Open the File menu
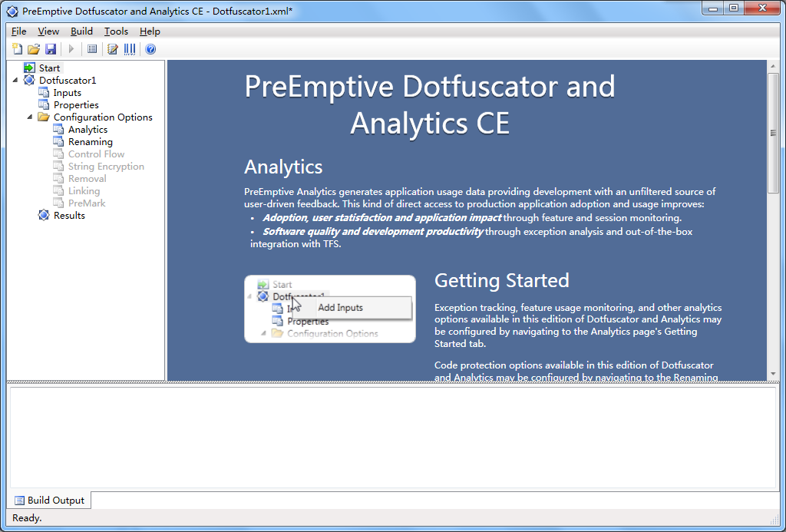 [x=19, y=31]
